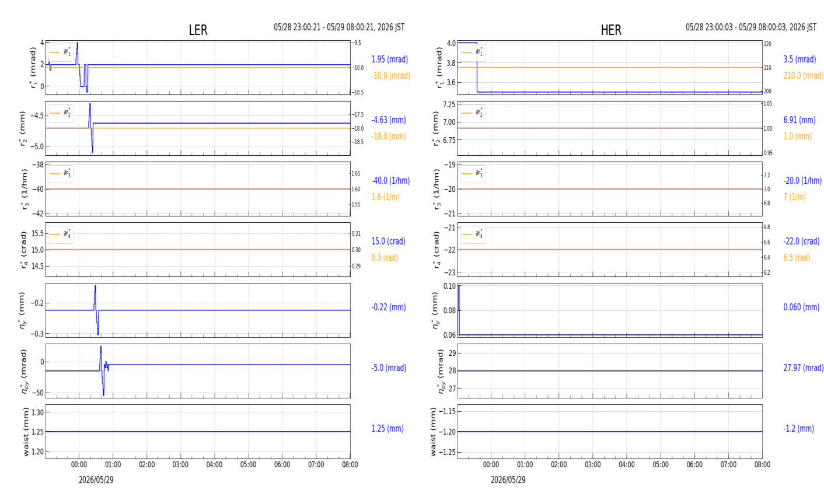Click the ∂r1* legend in HER plot
The image size is (824, 504).
coord(473,52)
